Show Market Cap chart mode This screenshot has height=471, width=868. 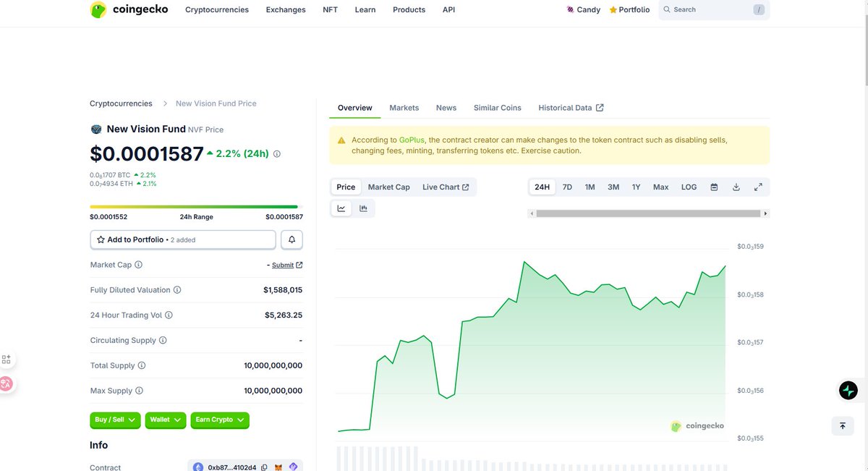click(x=388, y=187)
